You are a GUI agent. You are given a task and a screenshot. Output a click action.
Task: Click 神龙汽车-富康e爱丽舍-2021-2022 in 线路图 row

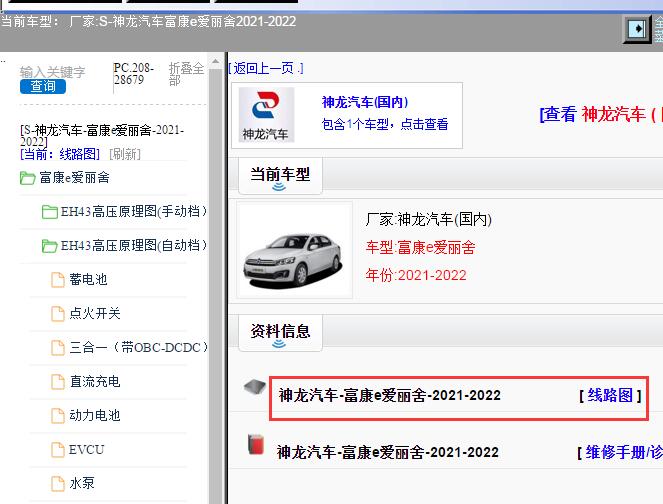click(x=389, y=395)
